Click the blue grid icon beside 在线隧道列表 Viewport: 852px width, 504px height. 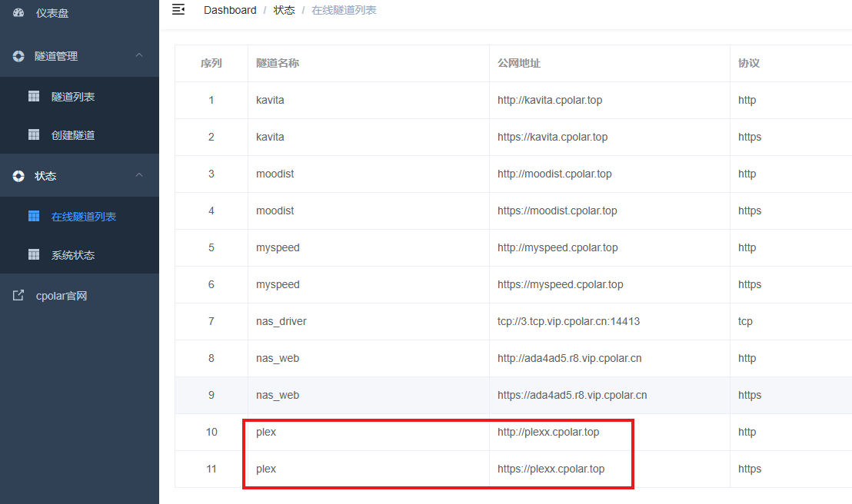pos(34,217)
